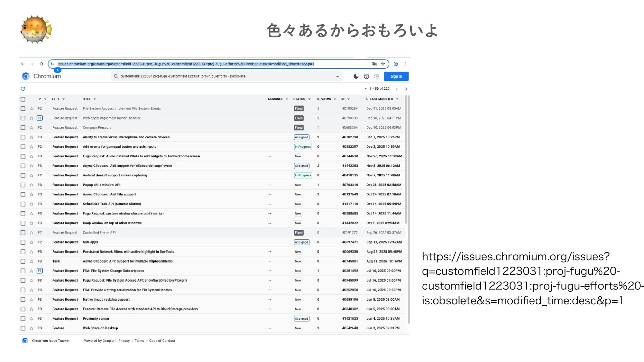Select the checkbox for the Sub-apps issue
The width and height of the screenshot is (644, 362).
pos(23,242)
